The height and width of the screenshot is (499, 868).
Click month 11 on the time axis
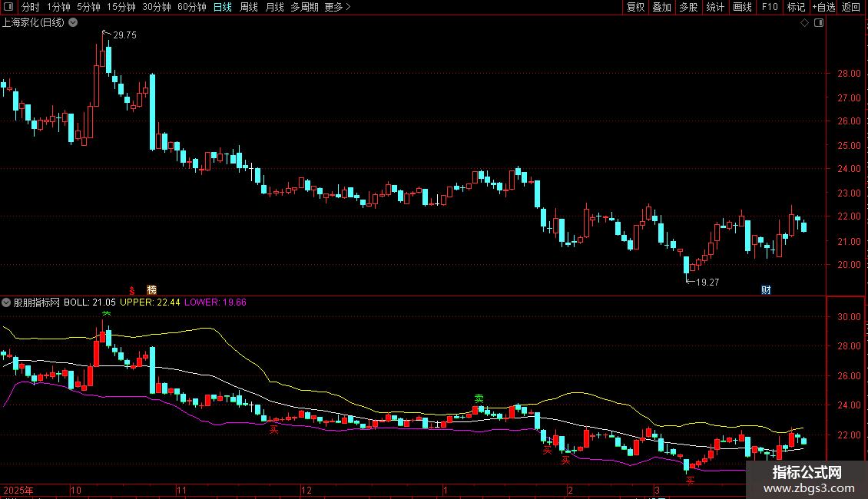pyautogui.click(x=181, y=490)
